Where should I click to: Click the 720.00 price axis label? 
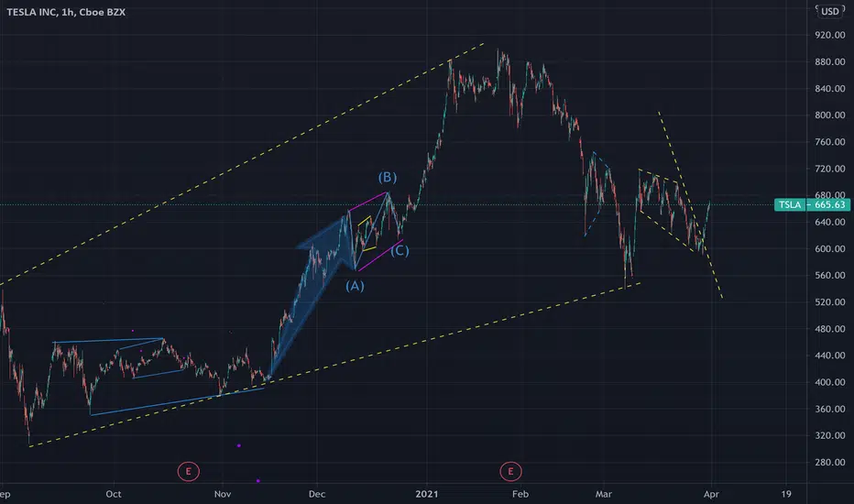coord(829,169)
